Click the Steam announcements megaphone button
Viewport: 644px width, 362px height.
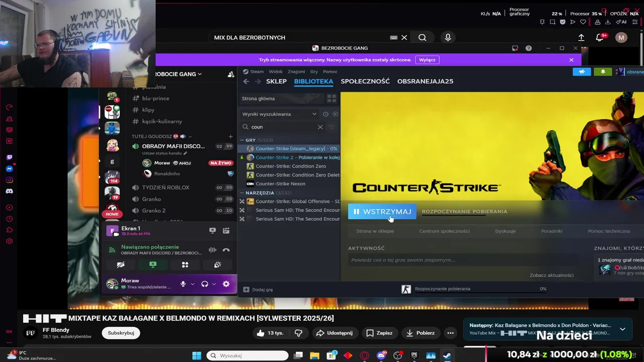(582, 72)
